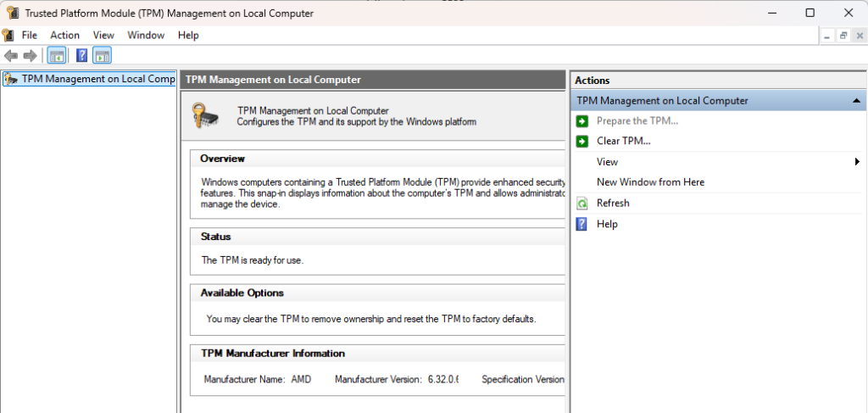This screenshot has width=868, height=413.
Task: Click the Specification Version label
Action: click(x=523, y=379)
